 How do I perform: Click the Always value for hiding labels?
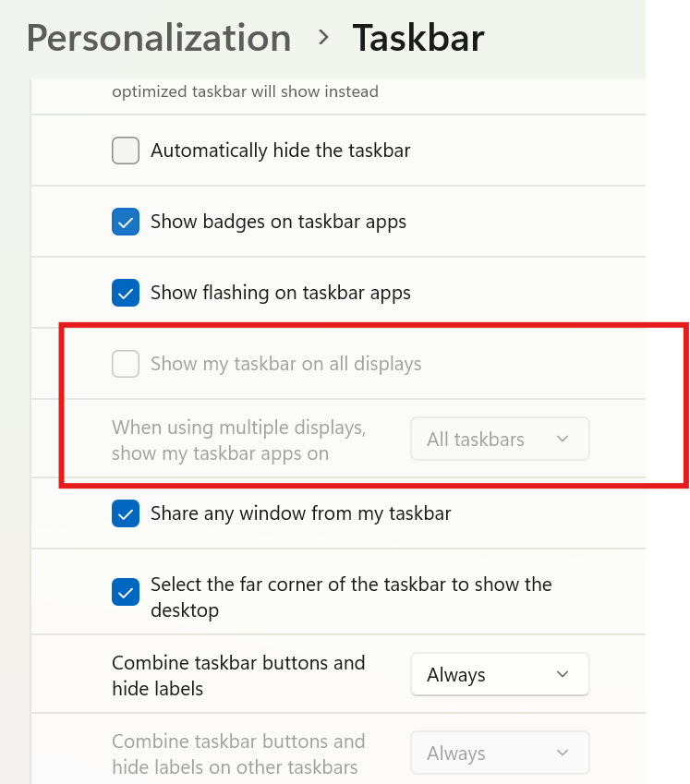[x=456, y=674]
